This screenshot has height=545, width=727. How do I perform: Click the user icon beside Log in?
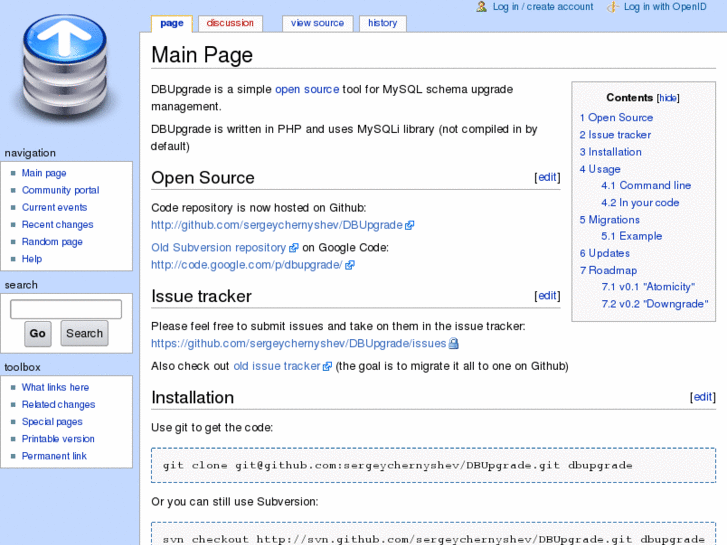click(x=481, y=6)
